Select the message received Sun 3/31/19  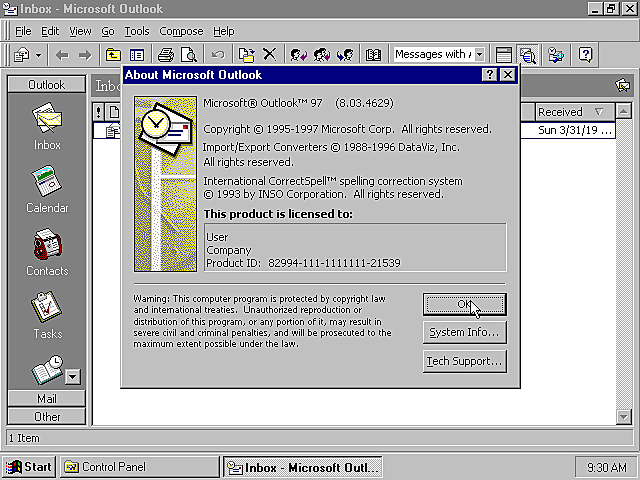point(354,130)
